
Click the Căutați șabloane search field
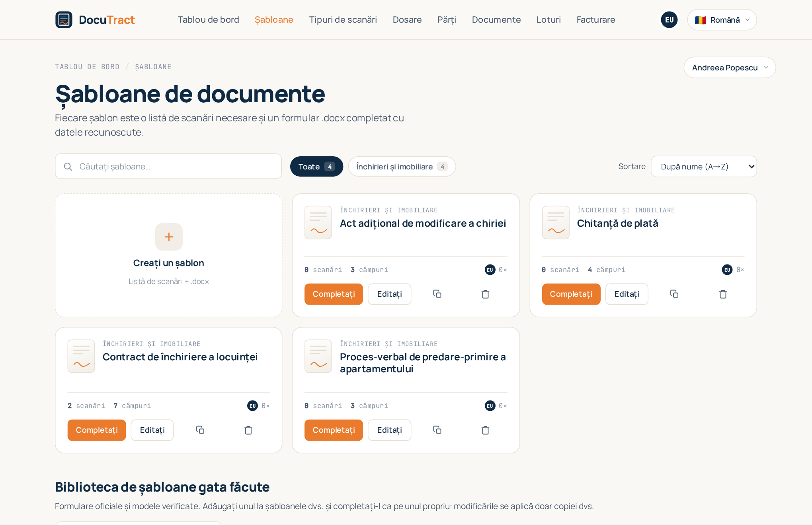[168, 166]
